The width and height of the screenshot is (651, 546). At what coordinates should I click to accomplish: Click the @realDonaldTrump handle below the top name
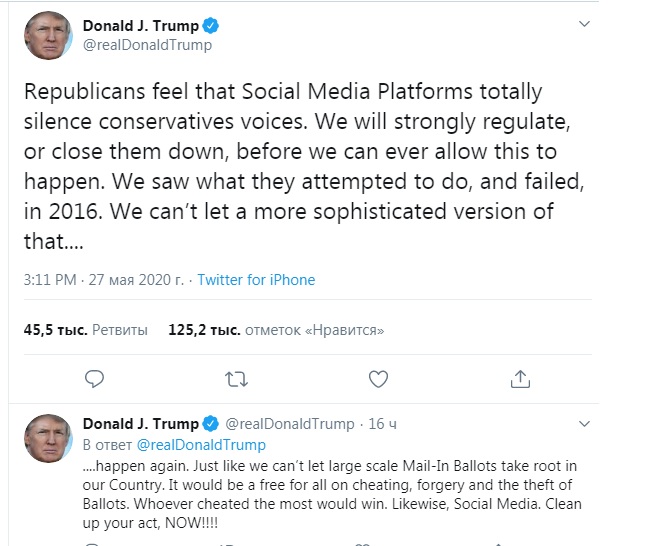coord(147,45)
